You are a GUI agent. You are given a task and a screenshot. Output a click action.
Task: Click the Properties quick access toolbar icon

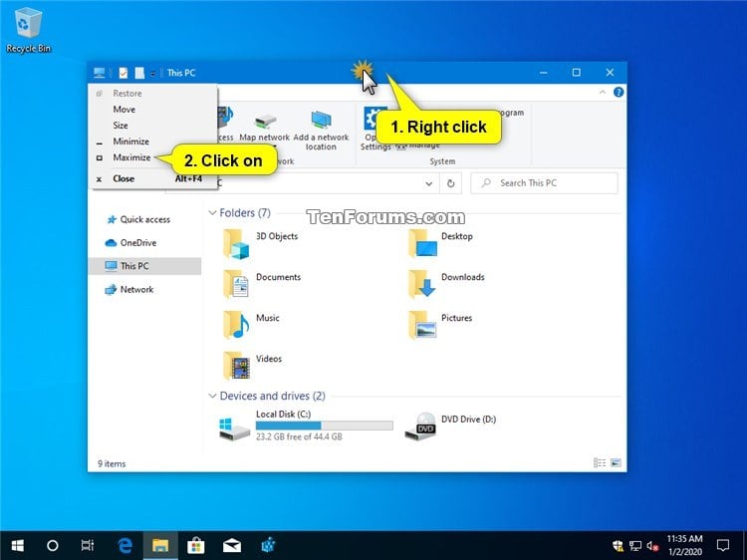tap(124, 73)
